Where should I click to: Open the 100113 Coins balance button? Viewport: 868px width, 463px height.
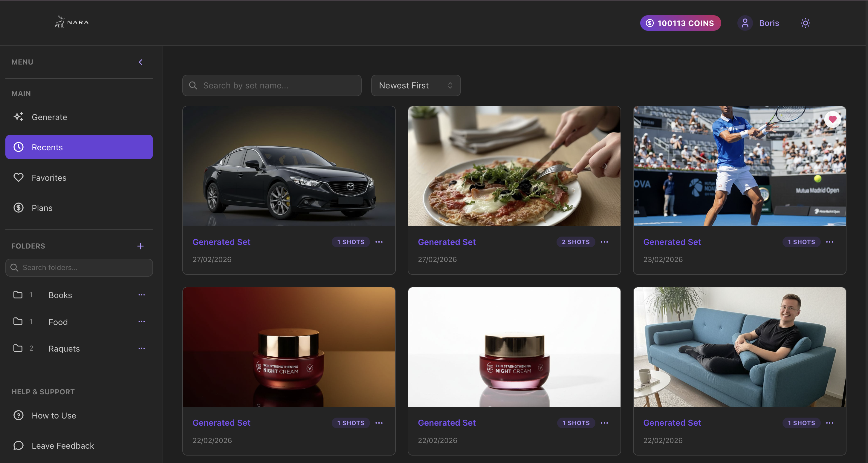(680, 23)
